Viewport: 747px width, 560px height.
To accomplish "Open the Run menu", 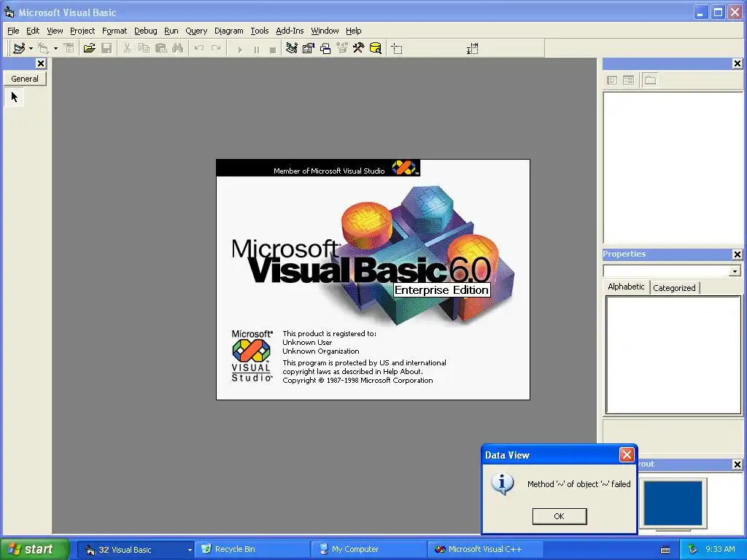I will click(x=171, y=31).
